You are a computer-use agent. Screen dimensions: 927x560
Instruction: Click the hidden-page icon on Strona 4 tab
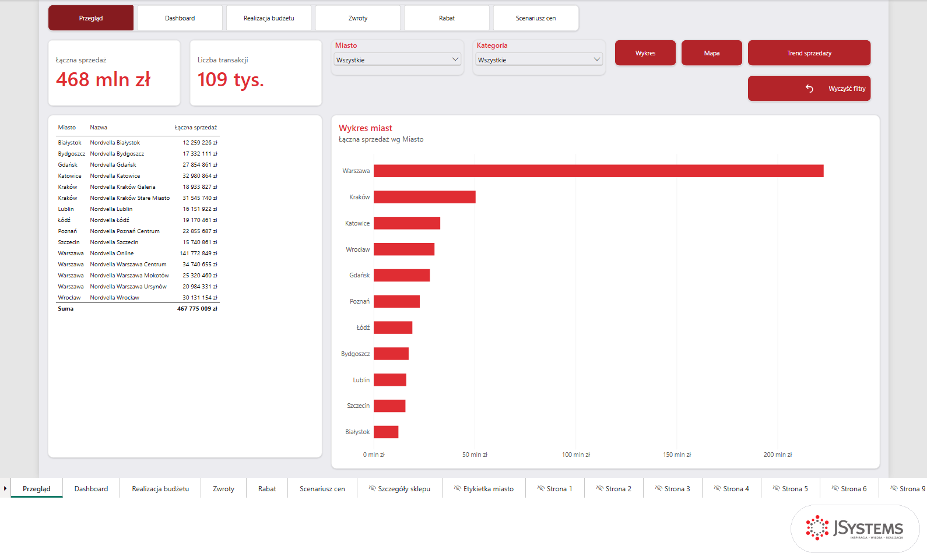[718, 488]
